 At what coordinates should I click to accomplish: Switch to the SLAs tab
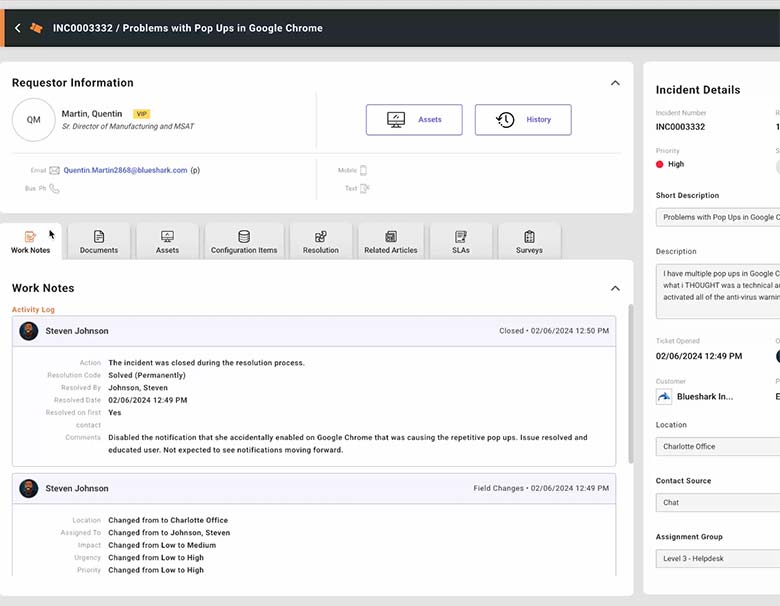click(x=461, y=242)
